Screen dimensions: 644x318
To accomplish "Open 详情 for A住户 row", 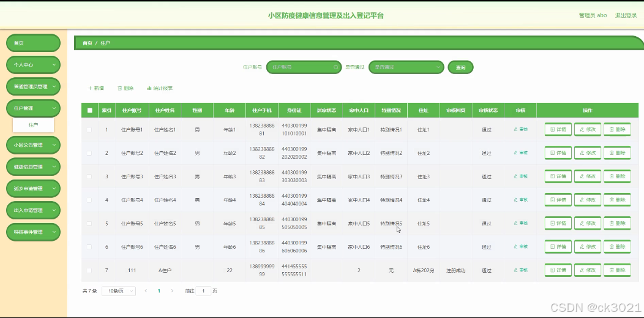I will pyautogui.click(x=558, y=270).
